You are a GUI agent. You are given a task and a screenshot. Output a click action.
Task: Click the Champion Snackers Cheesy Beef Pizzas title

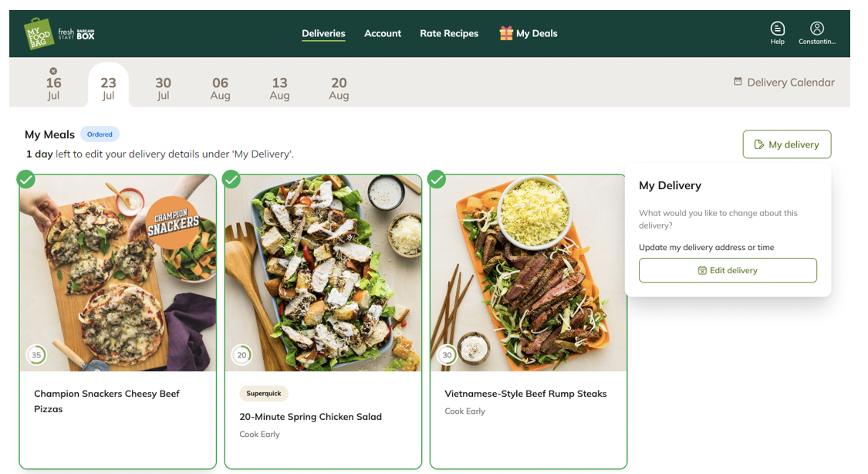click(106, 401)
